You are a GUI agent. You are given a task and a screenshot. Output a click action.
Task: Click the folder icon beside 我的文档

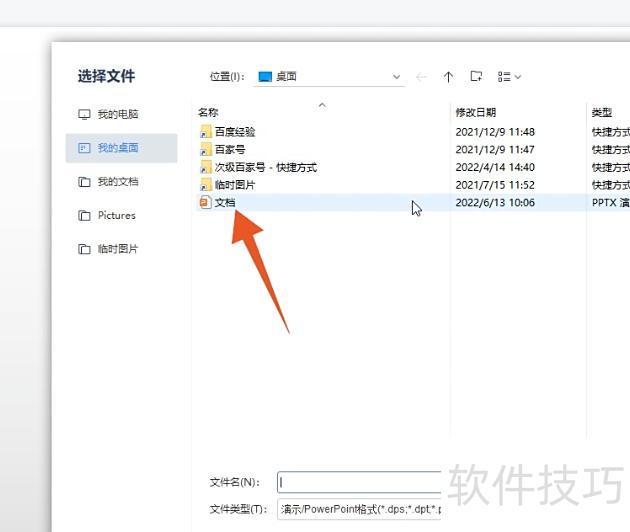coord(84,182)
